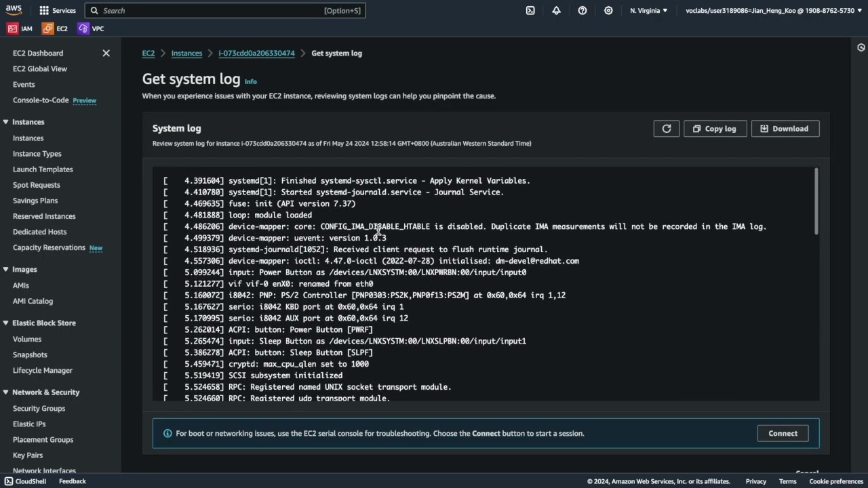Click the Instances breadcrumb link
Screen dimensions: 868x488
pyautogui.click(x=186, y=54)
